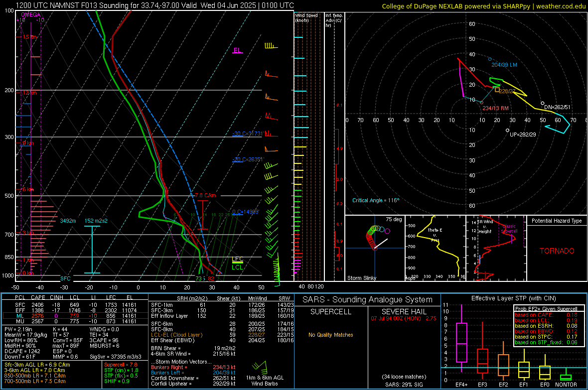The width and height of the screenshot is (588, 390).
Task: Click the 'Inf. Temp. Adv.' panel header
Action: click(334, 20)
